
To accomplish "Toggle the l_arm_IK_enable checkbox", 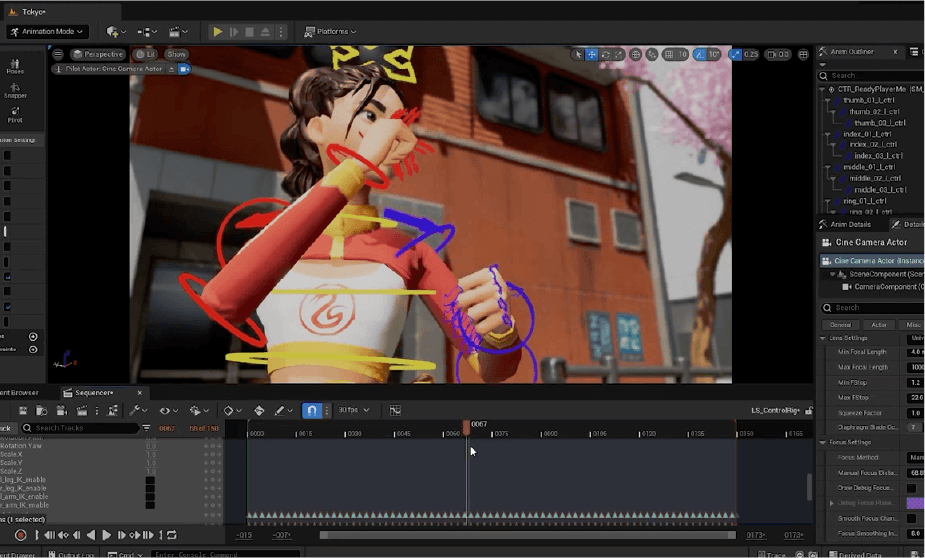I will 150,497.
